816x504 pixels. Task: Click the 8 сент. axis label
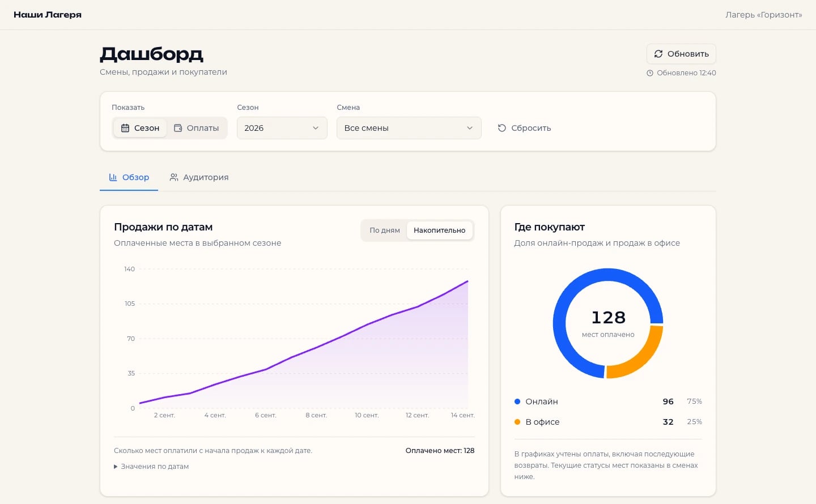[x=316, y=416]
